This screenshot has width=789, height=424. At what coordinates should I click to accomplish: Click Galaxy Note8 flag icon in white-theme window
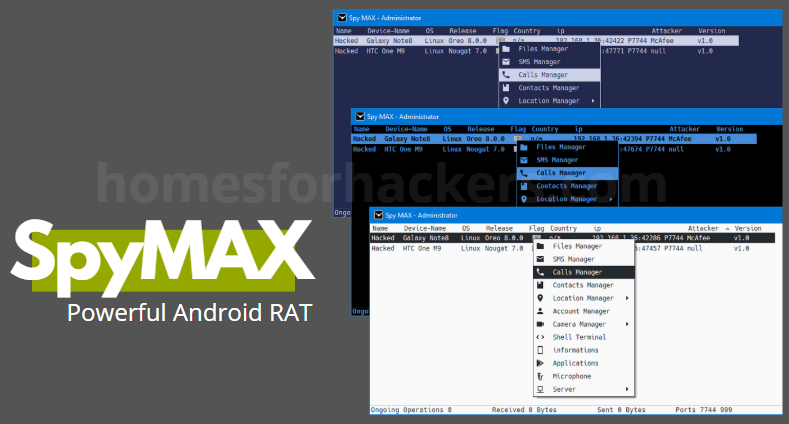[x=537, y=238]
